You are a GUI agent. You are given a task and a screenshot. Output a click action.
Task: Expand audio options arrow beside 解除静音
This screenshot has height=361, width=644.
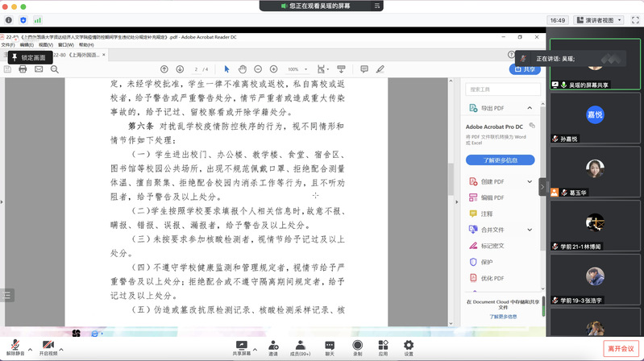pos(30,350)
